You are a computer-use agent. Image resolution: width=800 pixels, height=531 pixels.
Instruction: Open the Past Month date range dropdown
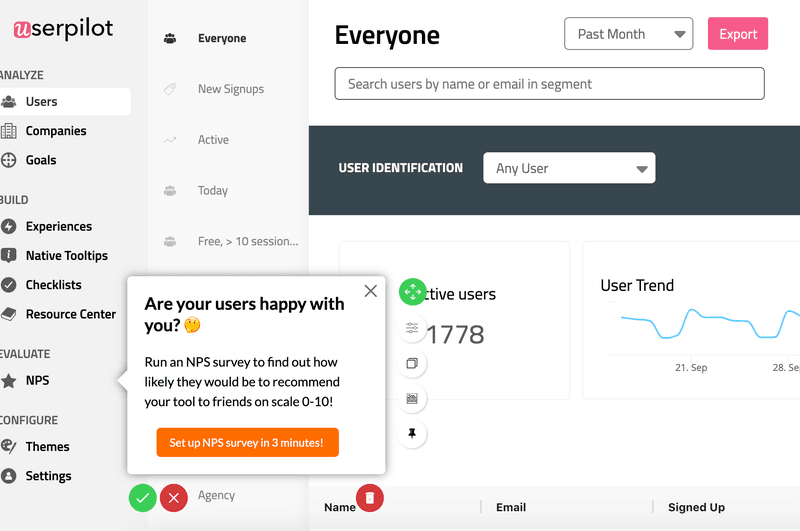click(x=628, y=34)
